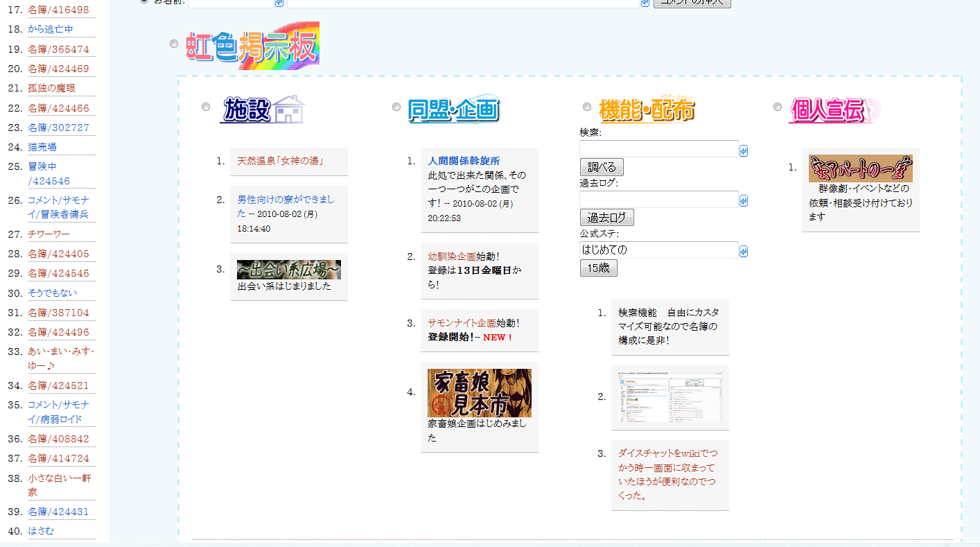This screenshot has width=980, height=547.
Task: Click the 検索 text input field
Action: pos(658,149)
